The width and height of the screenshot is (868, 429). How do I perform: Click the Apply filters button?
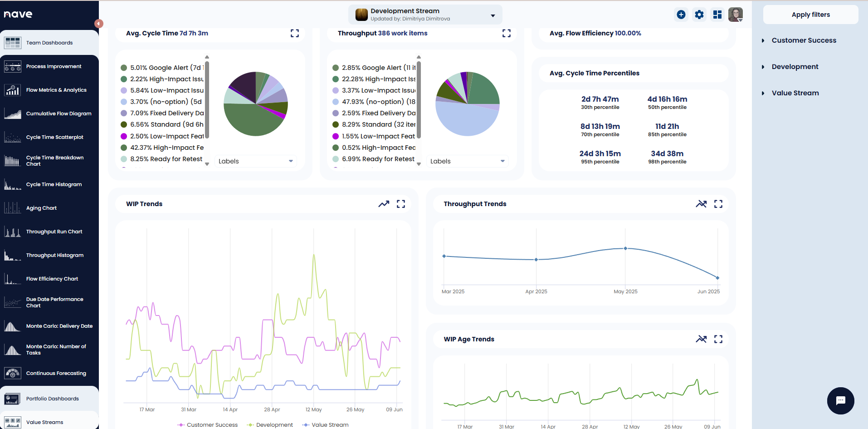[810, 15]
